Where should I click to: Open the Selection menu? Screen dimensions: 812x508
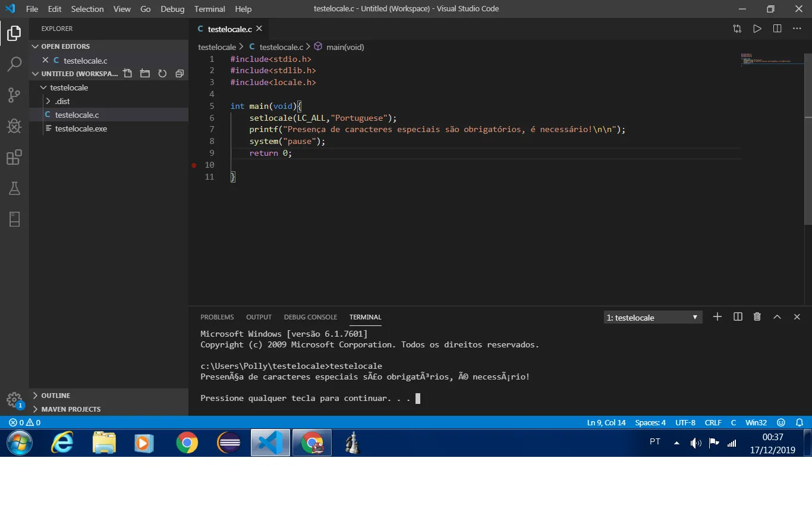(87, 9)
